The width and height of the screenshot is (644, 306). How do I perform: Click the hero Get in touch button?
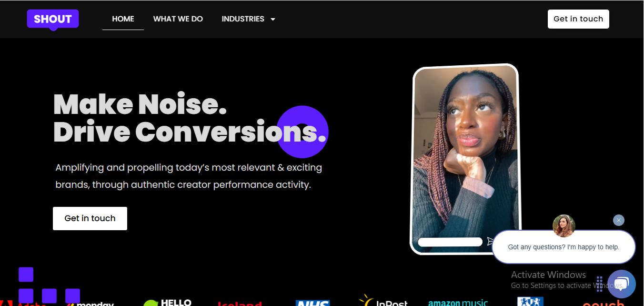tap(90, 218)
